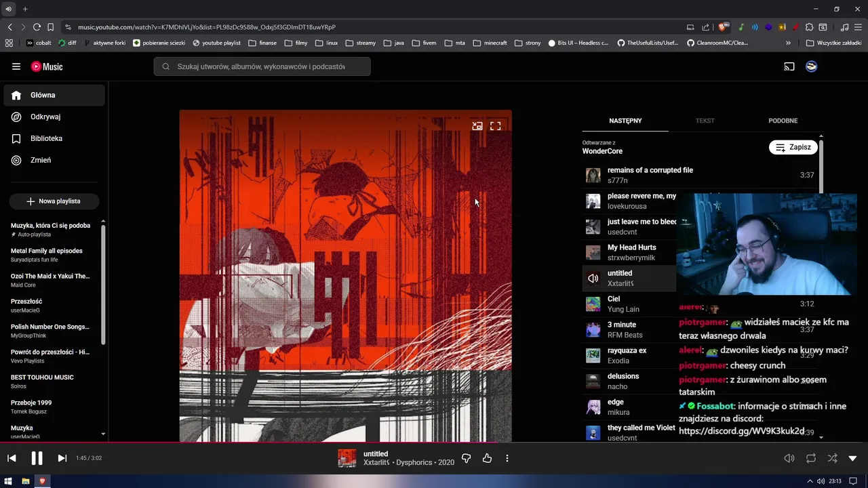
Task: Open the Biblioteka page
Action: point(54,138)
